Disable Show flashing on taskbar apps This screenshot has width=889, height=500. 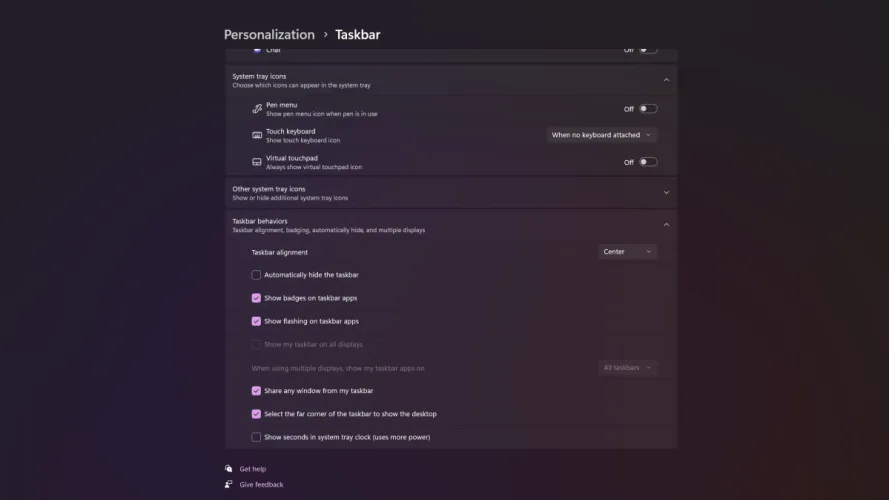(x=256, y=321)
